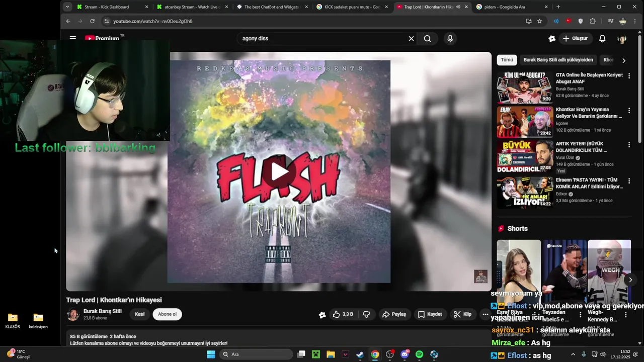Switch to pidem Google'da Ara tab
Image resolution: width=644 pixels, height=362 pixels.
[512, 7]
